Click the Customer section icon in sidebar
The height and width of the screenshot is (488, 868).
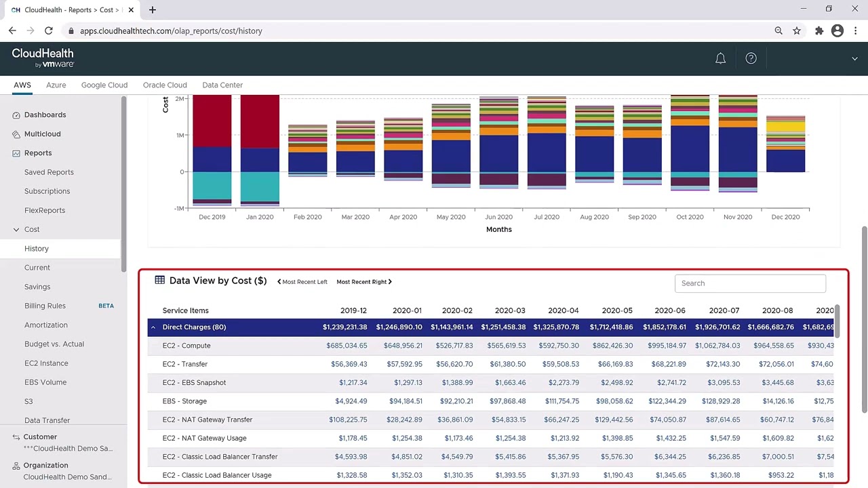pos(16,437)
